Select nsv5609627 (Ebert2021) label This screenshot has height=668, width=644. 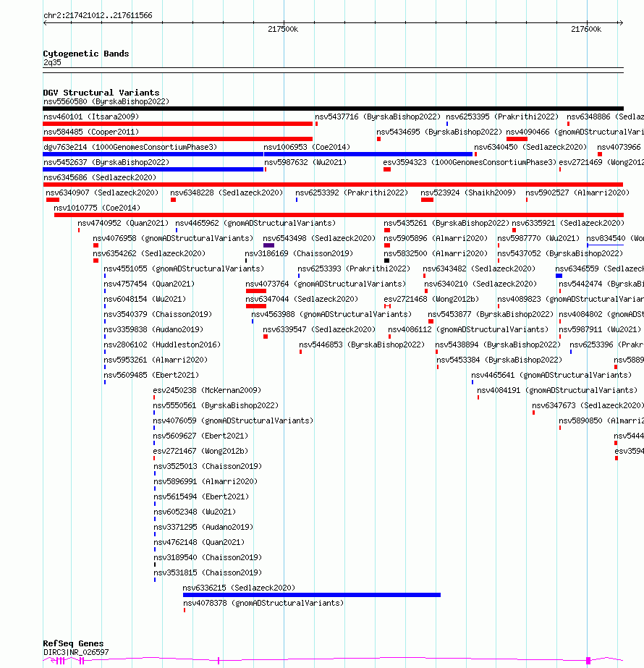200,436
